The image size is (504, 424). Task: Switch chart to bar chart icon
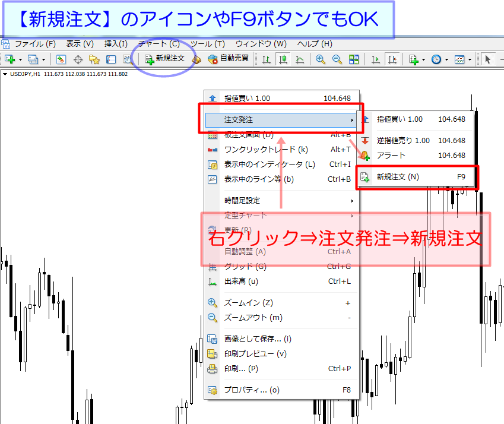[267, 59]
